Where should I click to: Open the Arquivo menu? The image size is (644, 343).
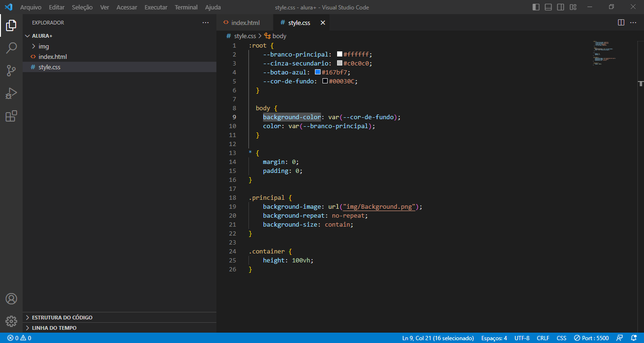31,7
